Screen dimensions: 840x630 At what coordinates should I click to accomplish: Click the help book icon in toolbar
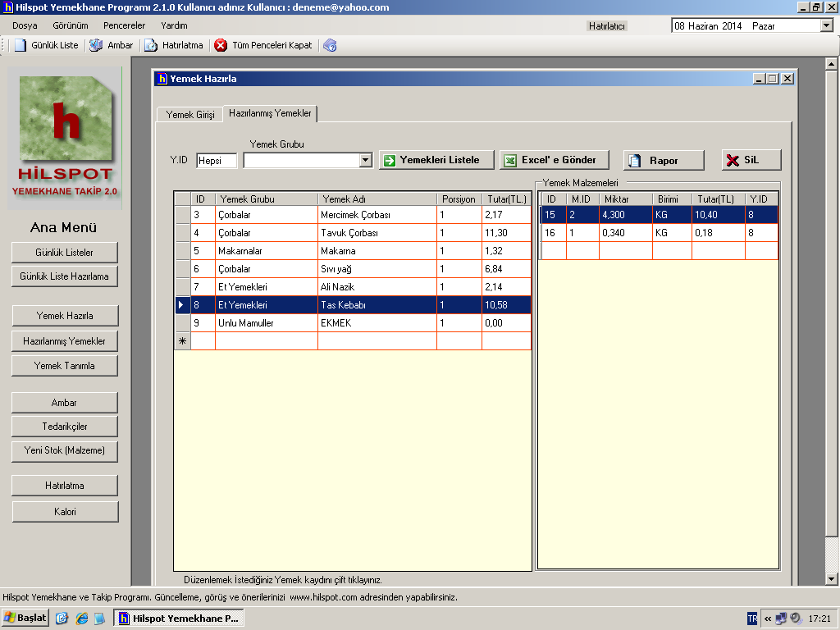(x=330, y=46)
